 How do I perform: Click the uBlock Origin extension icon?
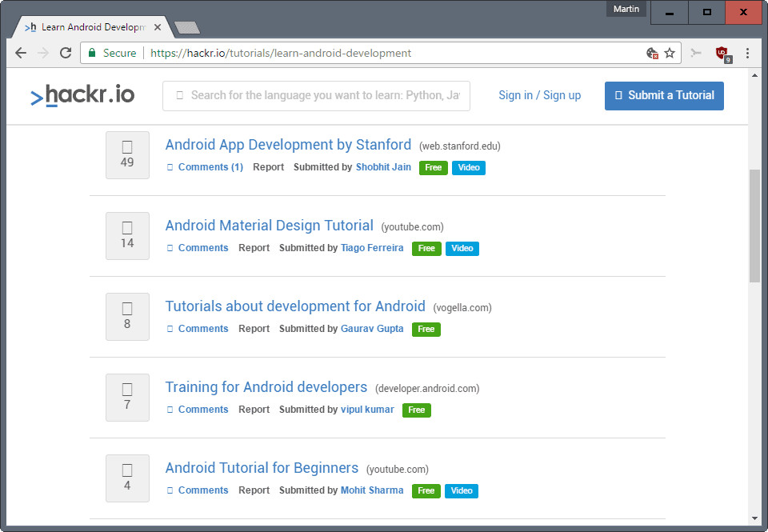point(722,53)
